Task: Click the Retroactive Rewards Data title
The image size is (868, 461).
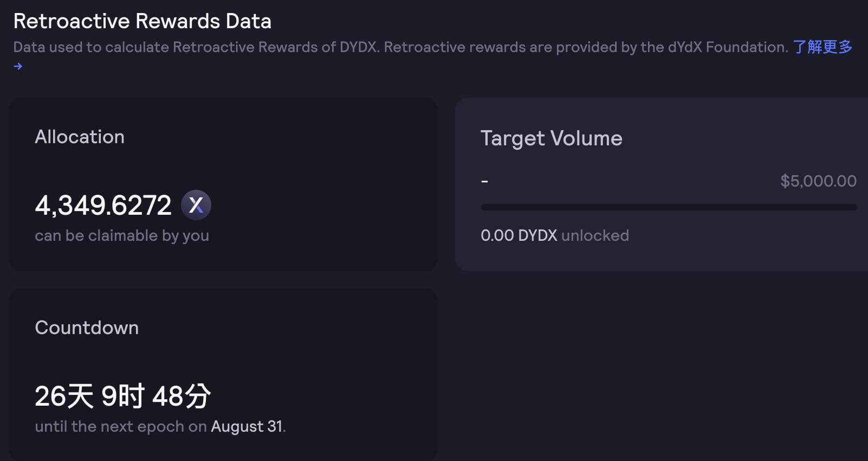Action: (x=142, y=21)
